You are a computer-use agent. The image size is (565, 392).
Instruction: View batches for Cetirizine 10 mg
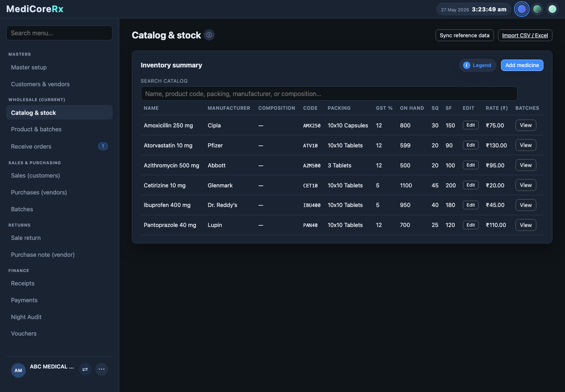point(526,185)
